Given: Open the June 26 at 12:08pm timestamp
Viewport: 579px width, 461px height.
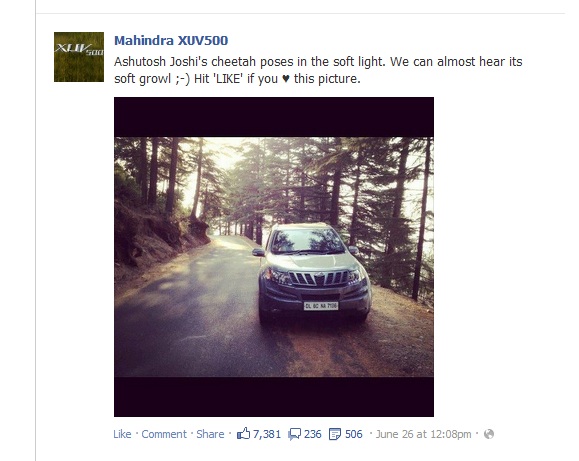Looking at the screenshot, I should [424, 434].
